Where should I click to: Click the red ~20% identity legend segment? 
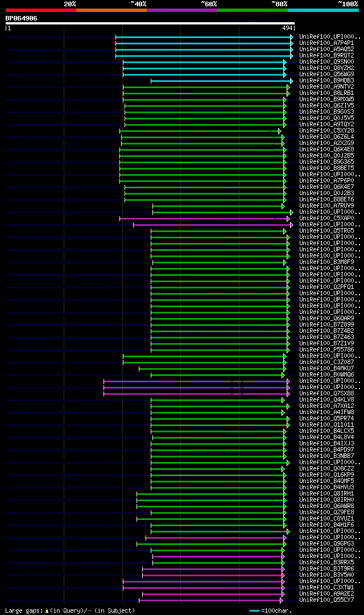point(41,10)
